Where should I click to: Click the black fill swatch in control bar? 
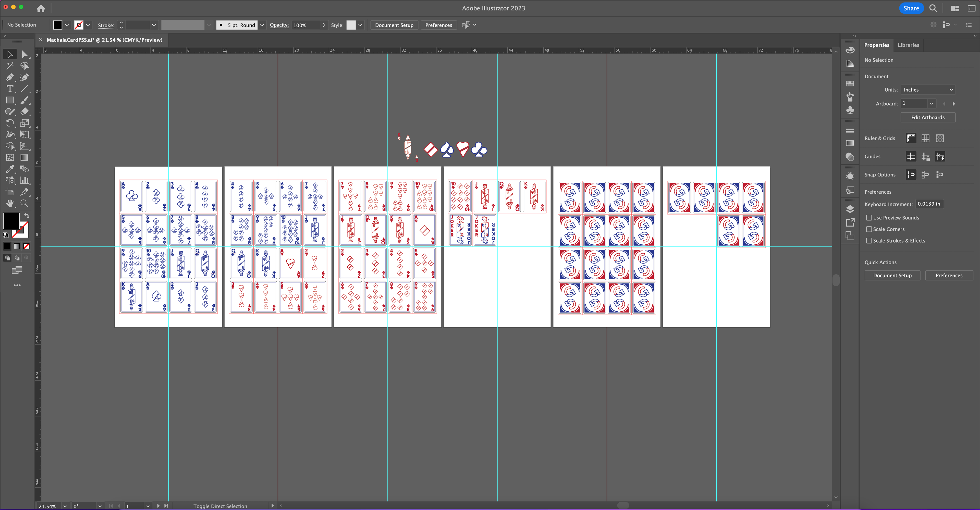tap(57, 25)
